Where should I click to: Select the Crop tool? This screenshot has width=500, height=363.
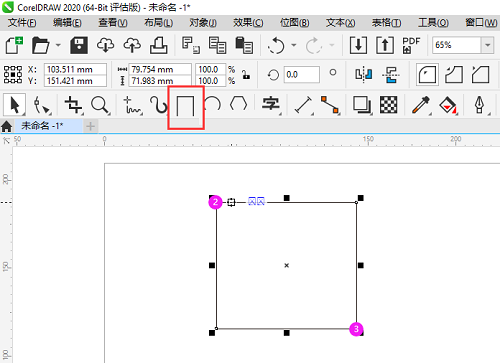coord(73,105)
